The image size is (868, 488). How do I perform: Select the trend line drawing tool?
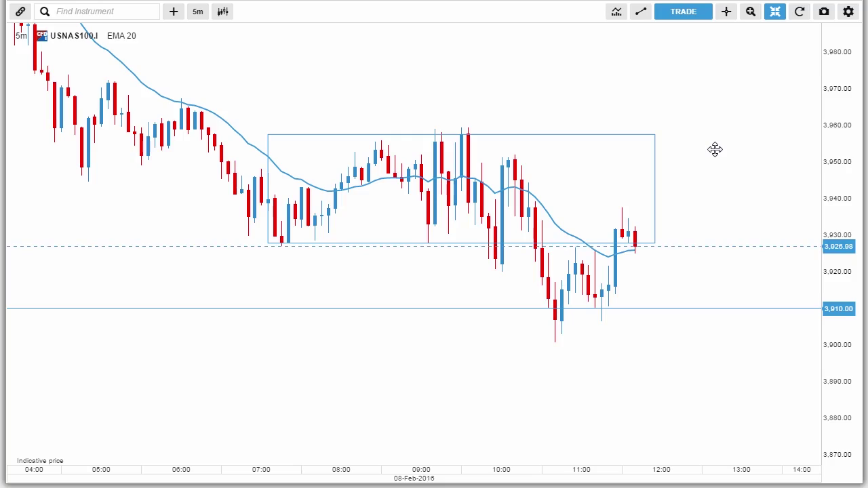coord(641,12)
